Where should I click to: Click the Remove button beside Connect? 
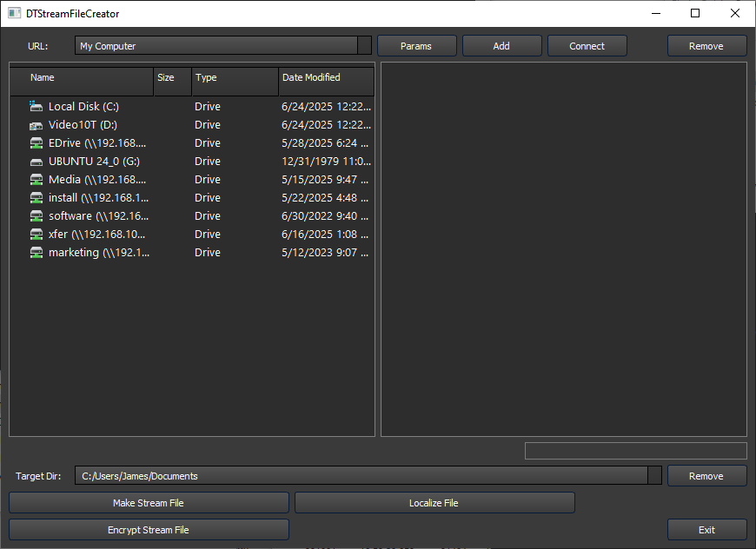tap(706, 46)
